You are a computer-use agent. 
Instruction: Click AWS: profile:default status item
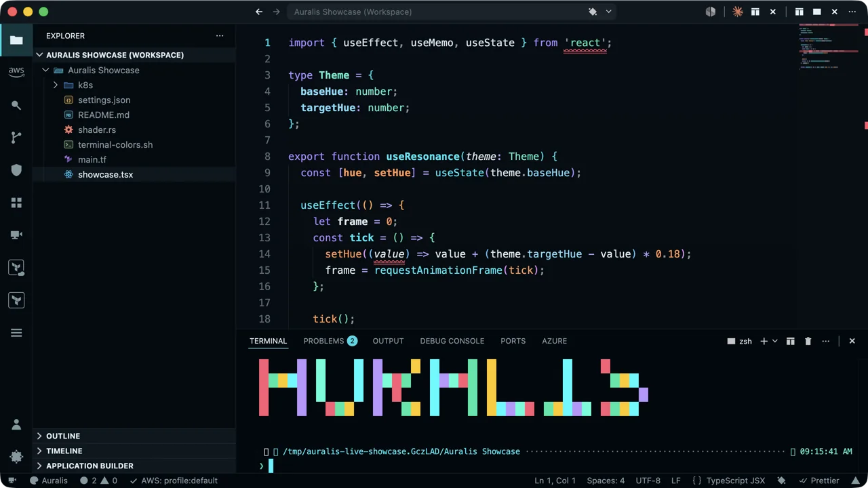[174, 481]
